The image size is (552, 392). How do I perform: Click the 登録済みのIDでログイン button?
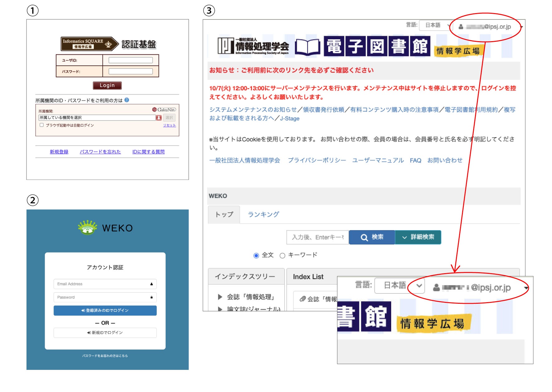tap(105, 311)
